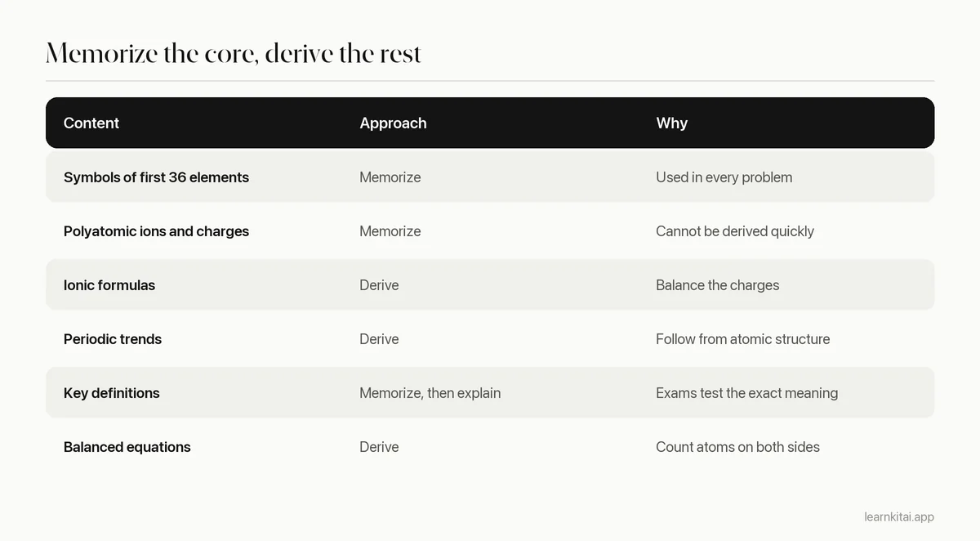Click the Why column header
The height and width of the screenshot is (541, 980).
coord(671,123)
